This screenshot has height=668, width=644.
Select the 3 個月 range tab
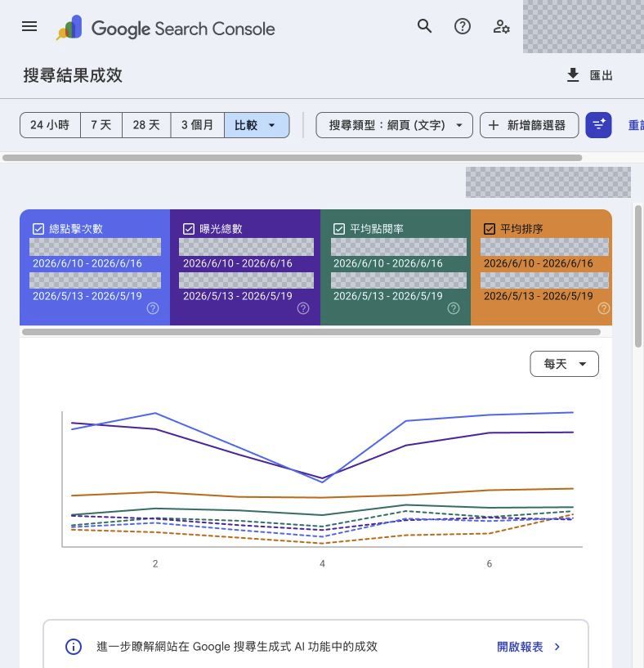click(198, 125)
